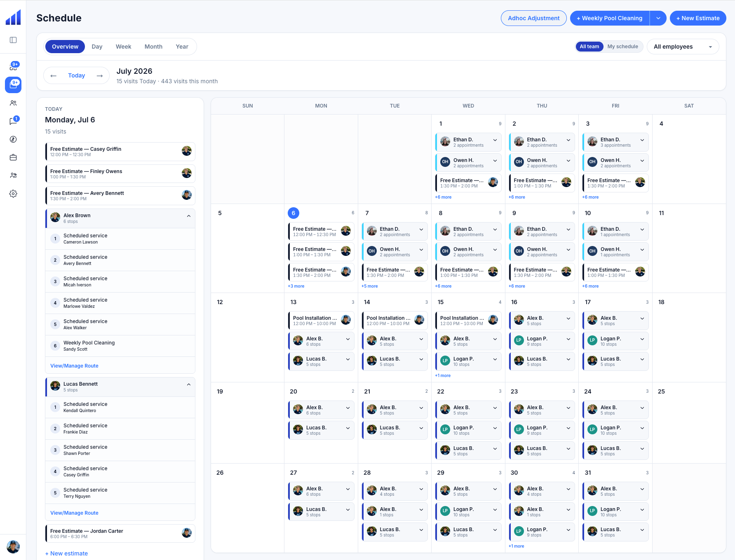Click OH avatar on Wednesday July 1

[445, 162]
